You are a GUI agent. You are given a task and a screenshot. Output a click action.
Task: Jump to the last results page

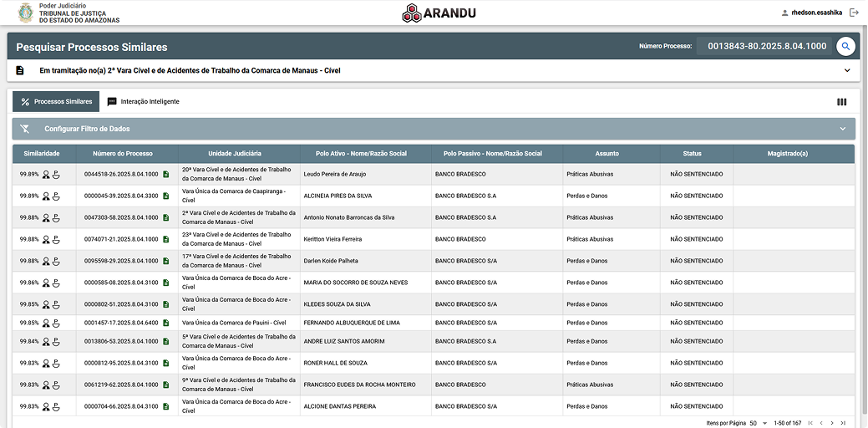[843, 423]
